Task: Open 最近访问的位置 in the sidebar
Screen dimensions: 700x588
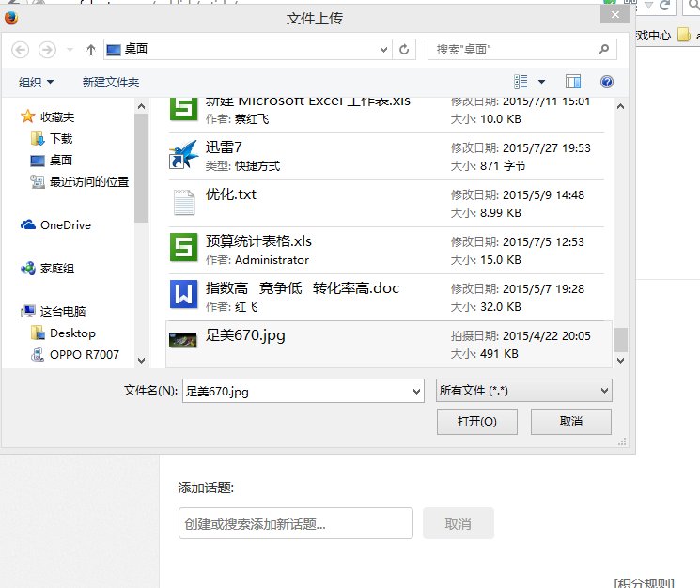Action: (x=89, y=181)
